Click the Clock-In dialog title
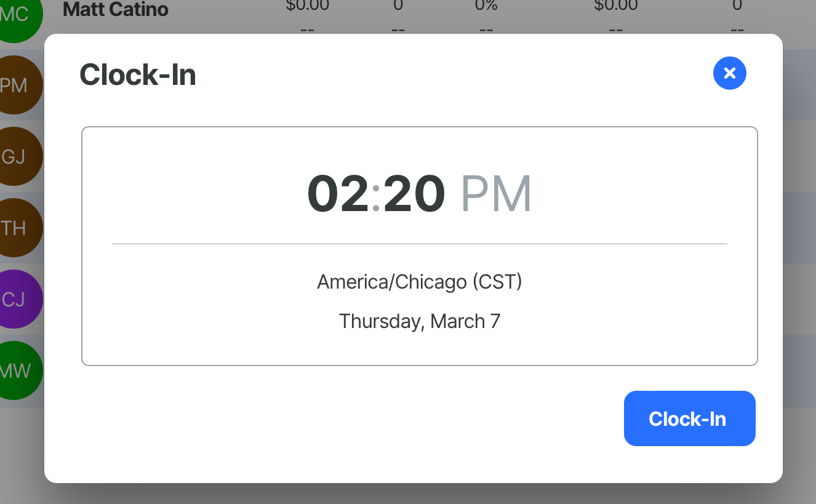The width and height of the screenshot is (816, 504). pyautogui.click(x=138, y=75)
